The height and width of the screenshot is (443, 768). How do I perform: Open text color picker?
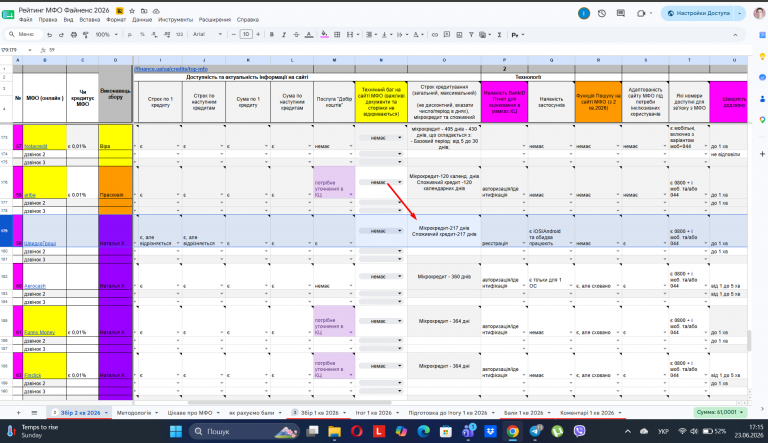click(309, 35)
